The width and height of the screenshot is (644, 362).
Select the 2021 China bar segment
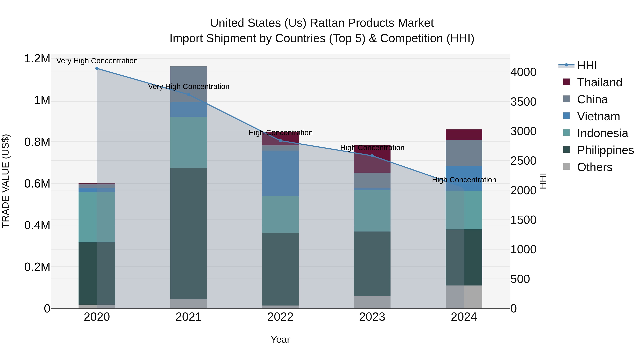[x=189, y=84]
